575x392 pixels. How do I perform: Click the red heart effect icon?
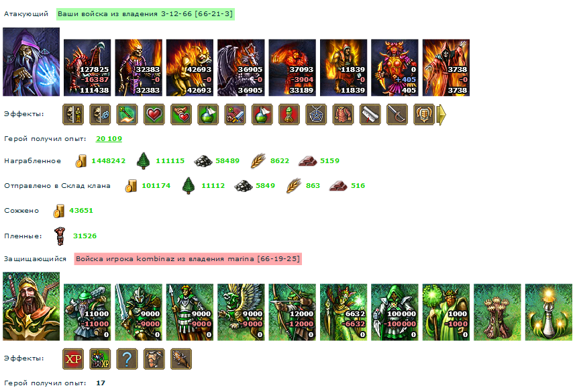click(154, 114)
